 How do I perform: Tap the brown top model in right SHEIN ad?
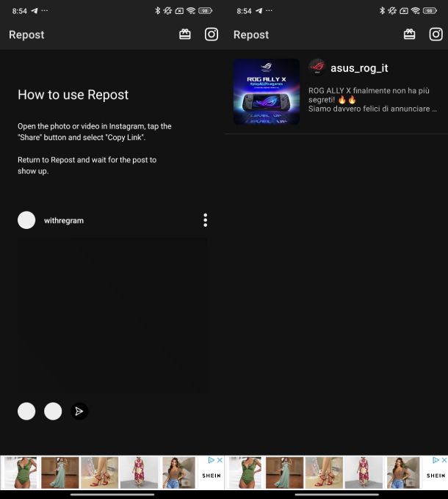(403, 473)
